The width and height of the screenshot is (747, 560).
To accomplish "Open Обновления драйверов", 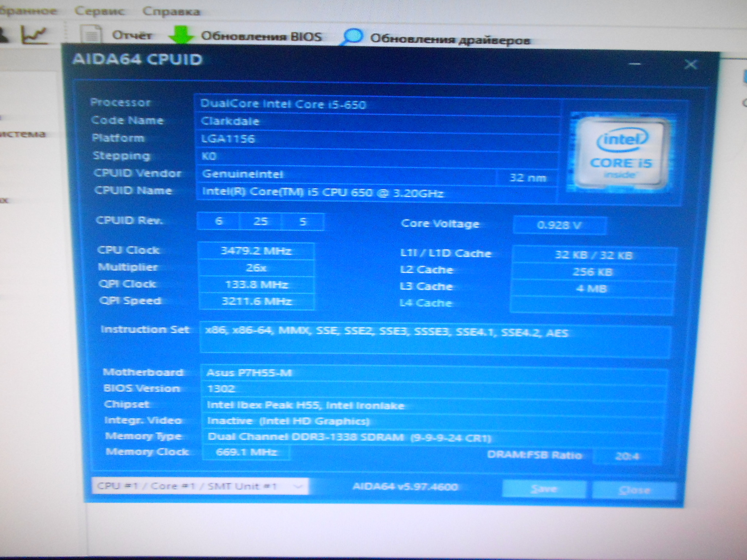I will click(450, 39).
